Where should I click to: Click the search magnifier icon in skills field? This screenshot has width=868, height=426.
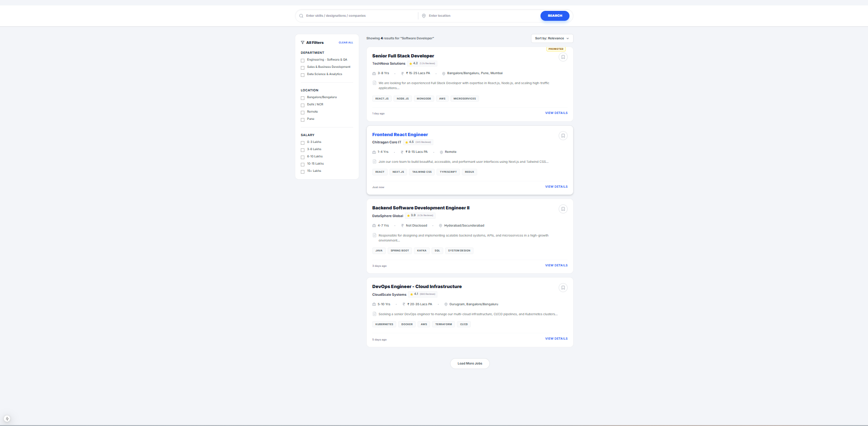301,16
